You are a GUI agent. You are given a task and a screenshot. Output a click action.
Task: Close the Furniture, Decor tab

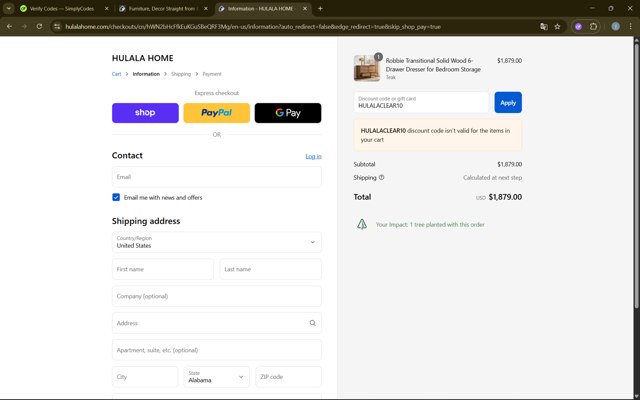click(x=206, y=8)
